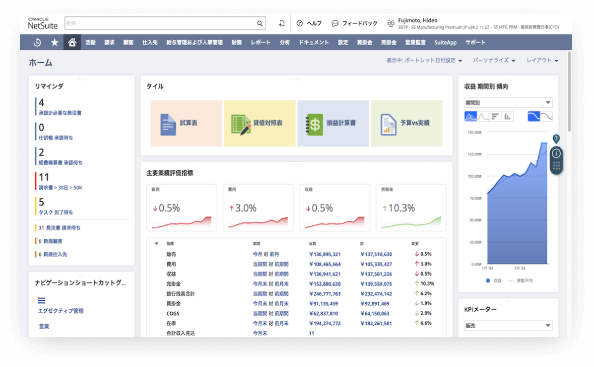Click the Fujimoto, Hideo user name
Screen dimensions: 594x367
tap(417, 20)
